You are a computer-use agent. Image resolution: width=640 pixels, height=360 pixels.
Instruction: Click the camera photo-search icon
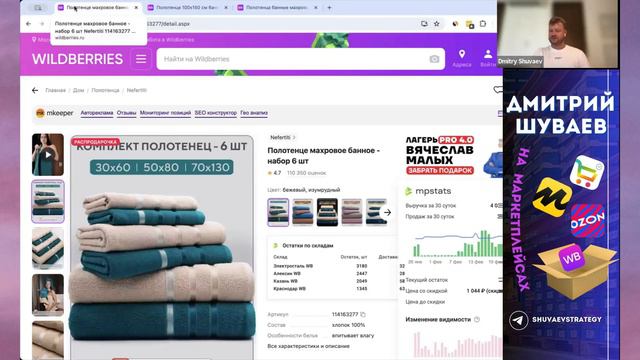pyautogui.click(x=434, y=59)
